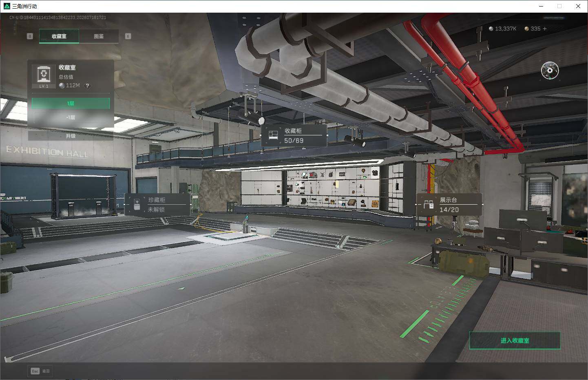Viewport: 588px width, 380px height.
Task: Click the 112M total value text
Action: coord(73,86)
